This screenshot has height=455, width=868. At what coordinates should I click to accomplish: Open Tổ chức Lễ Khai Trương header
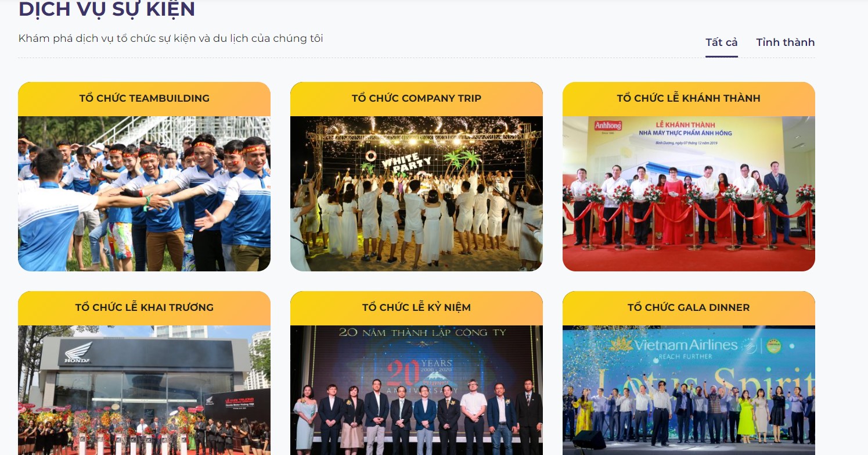tap(144, 308)
